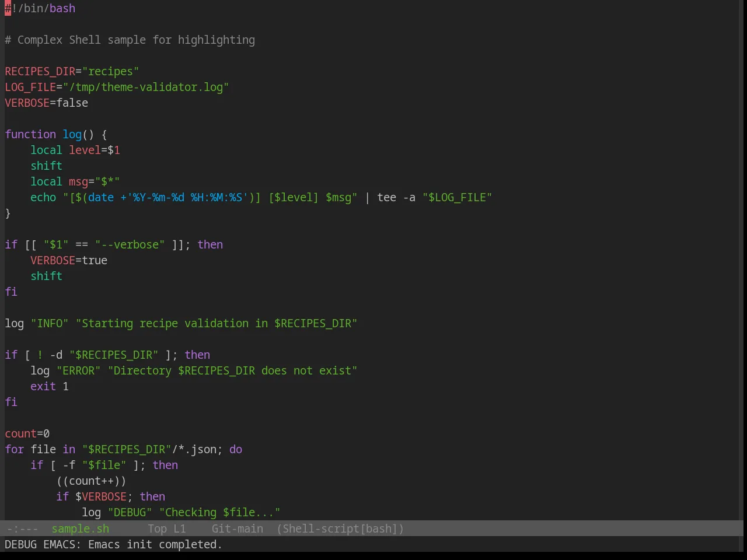This screenshot has width=747, height=560.
Task: Click $VERBOSE in the nested if statement
Action: tap(101, 496)
